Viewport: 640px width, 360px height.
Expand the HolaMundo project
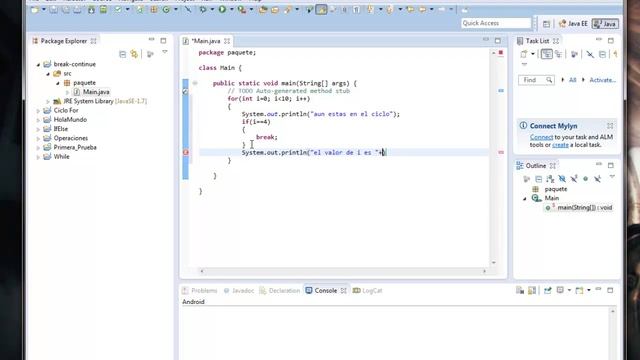[38, 120]
